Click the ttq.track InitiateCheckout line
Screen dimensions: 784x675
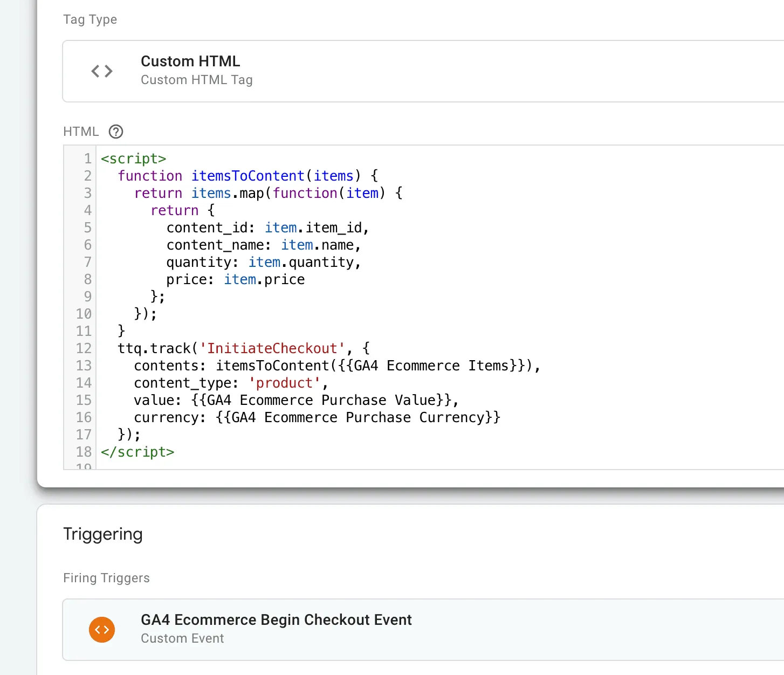click(x=244, y=348)
